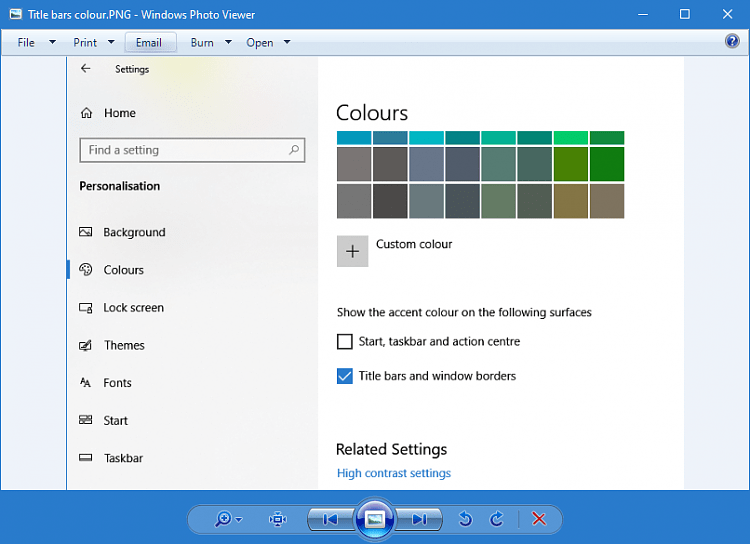Choose the cyan blue top-left swatch
750x544 pixels.
(354, 138)
